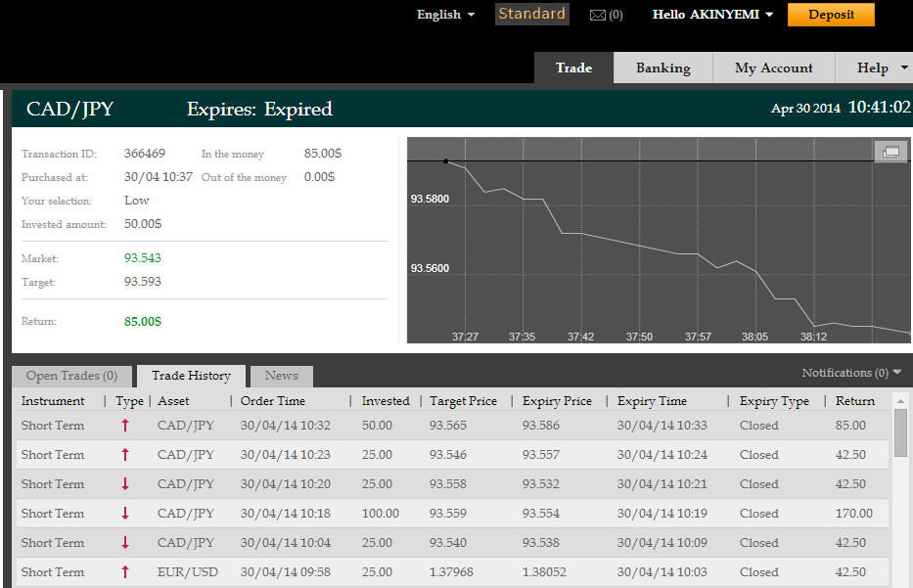Click the Expiry Time column header
The image size is (913, 588).
(x=652, y=401)
